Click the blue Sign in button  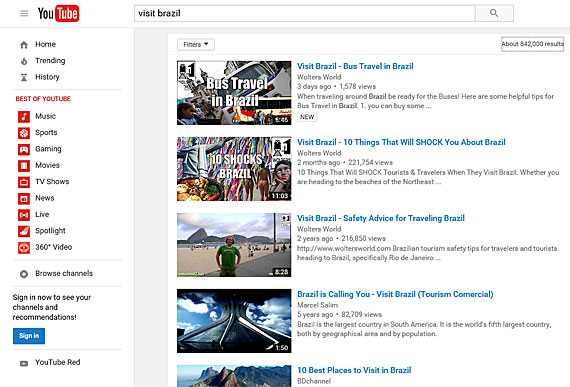point(29,336)
